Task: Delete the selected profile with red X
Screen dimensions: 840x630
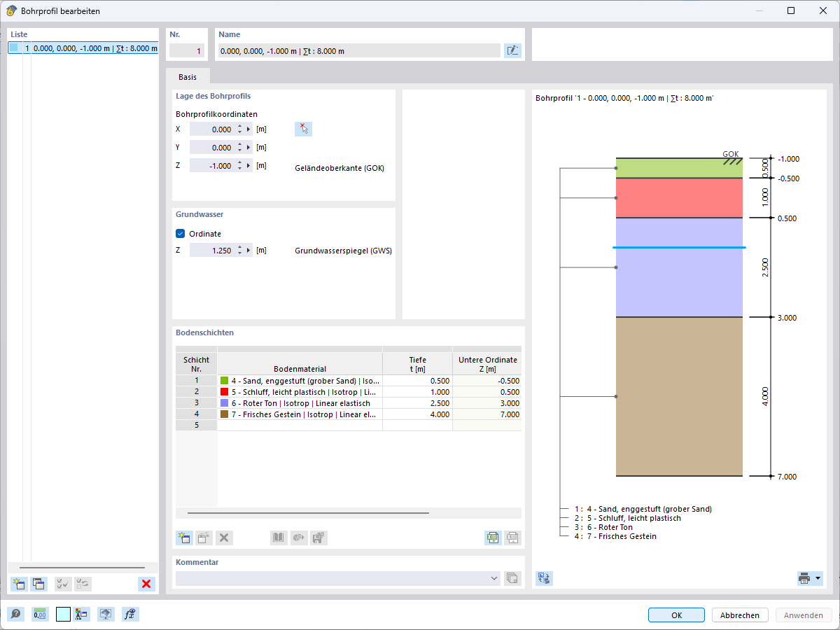Action: [x=146, y=584]
